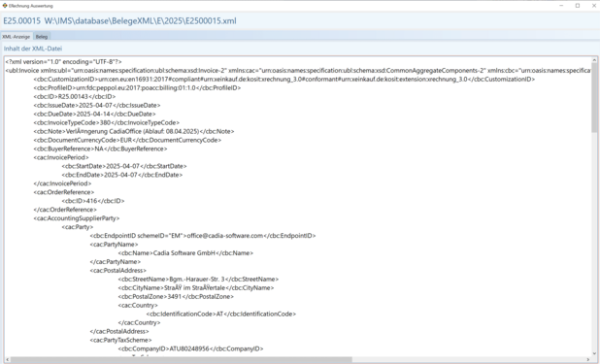Switch to the XML-Anzeige tab
Viewport: 600px width, 364px height.
click(x=17, y=37)
